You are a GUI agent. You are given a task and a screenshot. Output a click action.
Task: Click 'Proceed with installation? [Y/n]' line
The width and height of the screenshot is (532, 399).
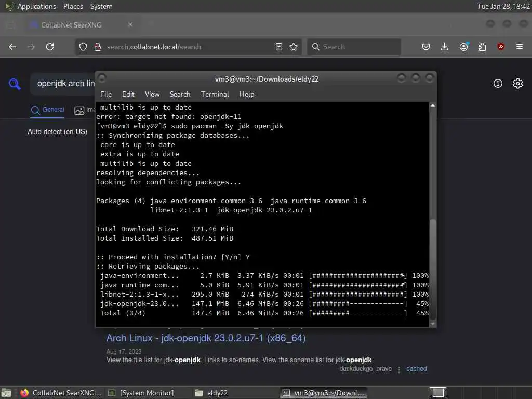pos(172,257)
